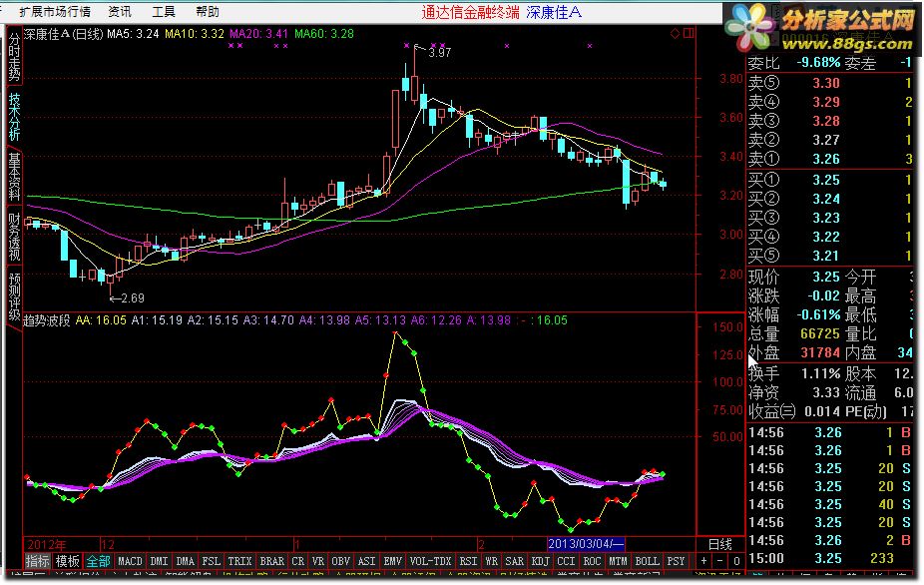
Task: Click the 买① 3.25 order row
Action: (x=831, y=180)
